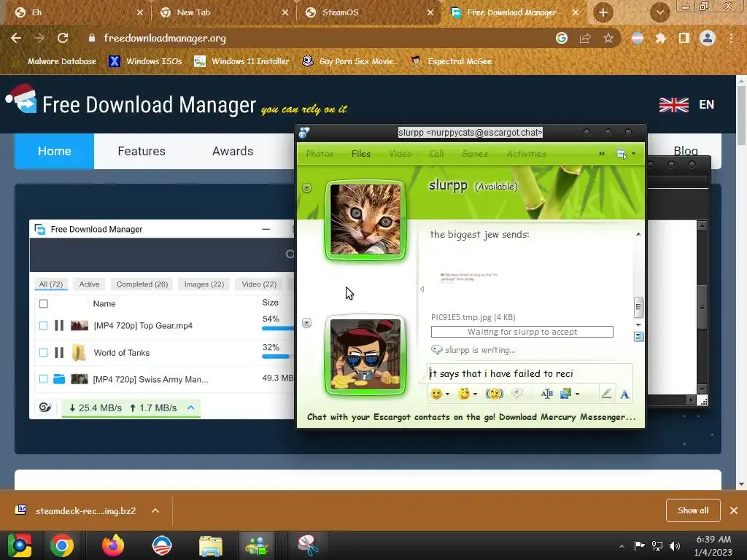Open Chrome's three-dot menu
Image resolution: width=747 pixels, height=560 pixels.
[x=731, y=38]
